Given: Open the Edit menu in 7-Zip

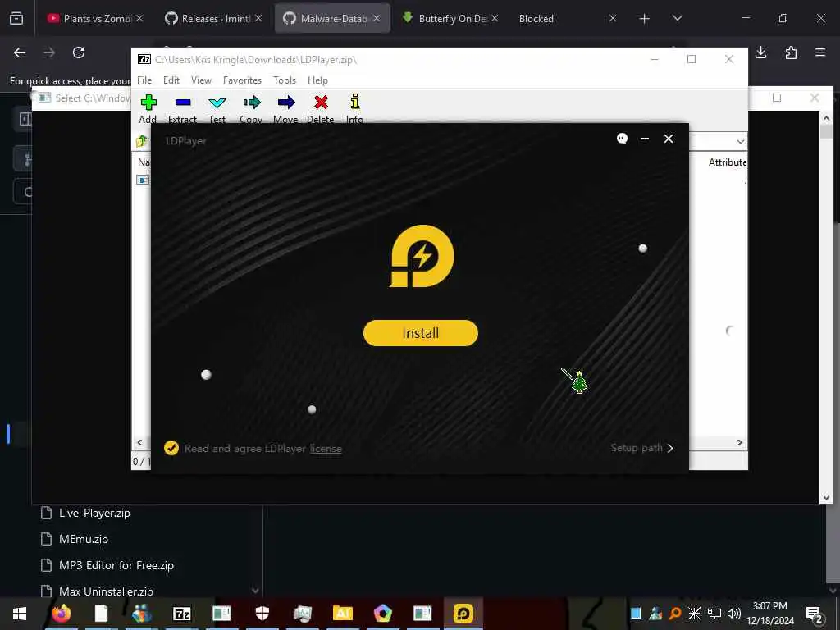Looking at the screenshot, I should [171, 80].
